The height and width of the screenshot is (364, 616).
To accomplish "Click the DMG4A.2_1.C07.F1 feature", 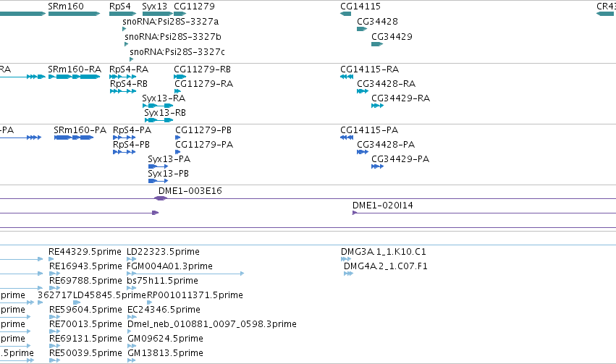I will click(348, 274).
